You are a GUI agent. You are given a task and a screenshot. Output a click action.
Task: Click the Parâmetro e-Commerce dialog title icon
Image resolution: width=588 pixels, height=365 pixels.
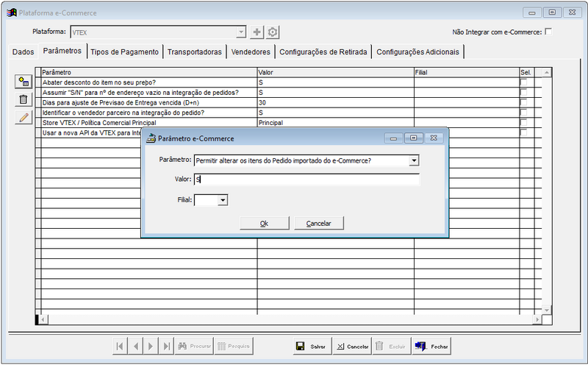click(x=151, y=138)
